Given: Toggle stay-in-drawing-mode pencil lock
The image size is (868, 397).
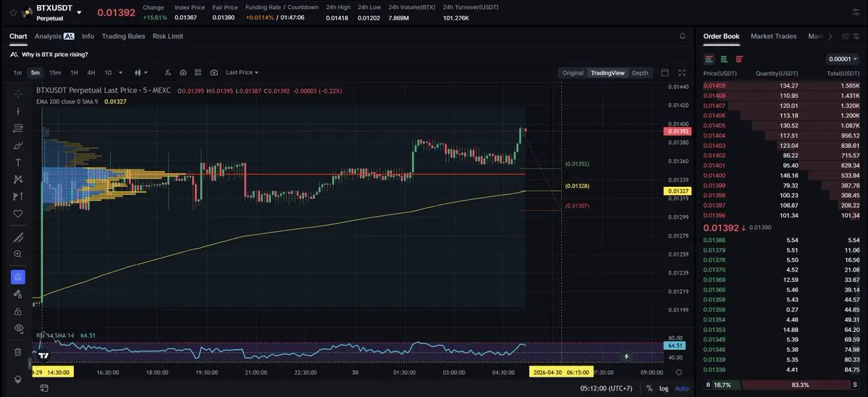Looking at the screenshot, I should point(17,294).
